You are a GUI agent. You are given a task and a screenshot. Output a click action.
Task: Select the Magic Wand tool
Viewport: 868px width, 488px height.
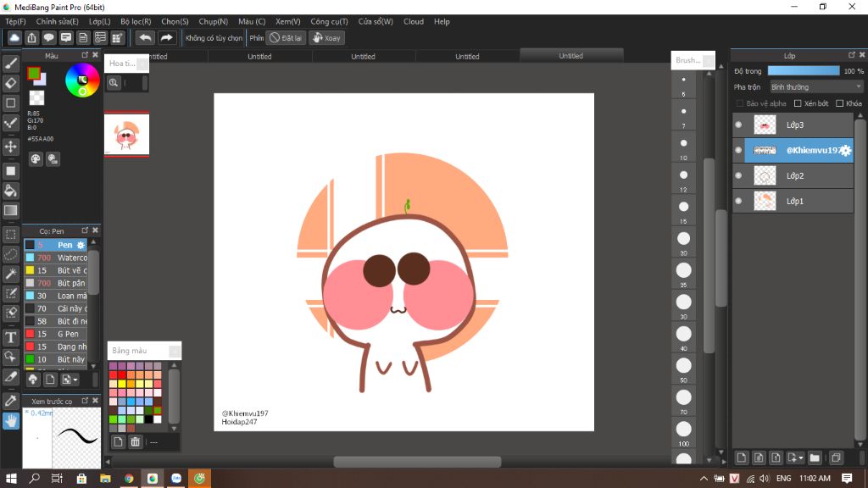10,274
